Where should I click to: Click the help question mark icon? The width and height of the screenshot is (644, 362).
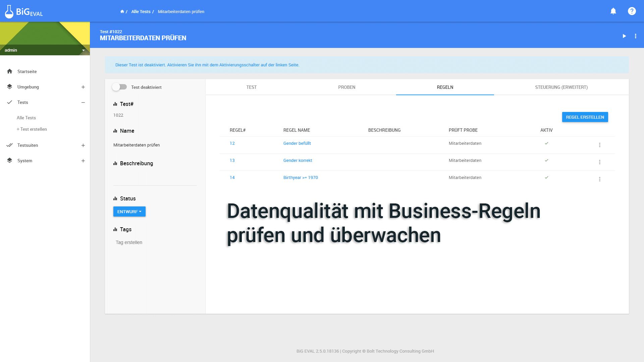coord(632,11)
